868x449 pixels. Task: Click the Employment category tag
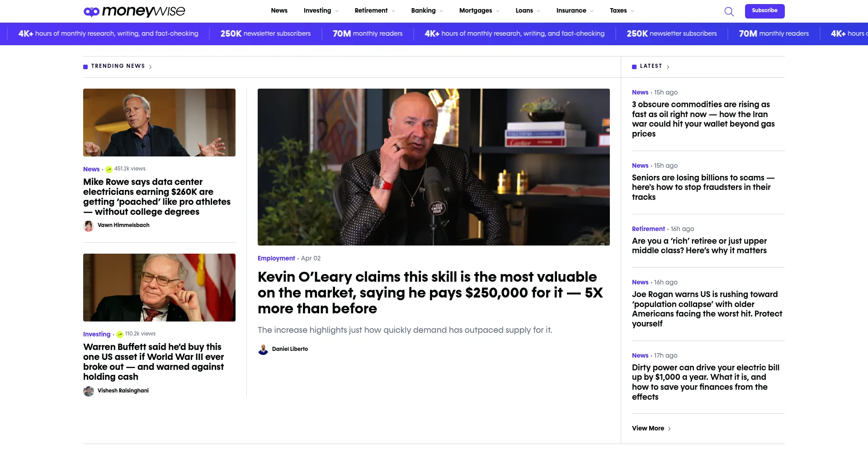tap(276, 258)
